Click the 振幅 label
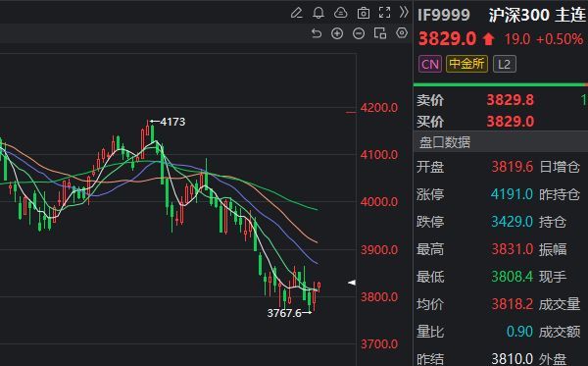The height and width of the screenshot is (366, 588). tap(553, 249)
